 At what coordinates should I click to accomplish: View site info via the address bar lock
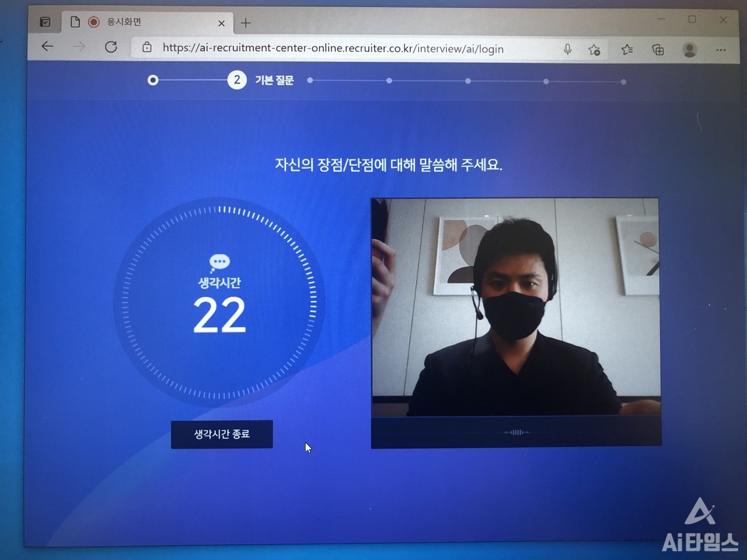(x=146, y=48)
